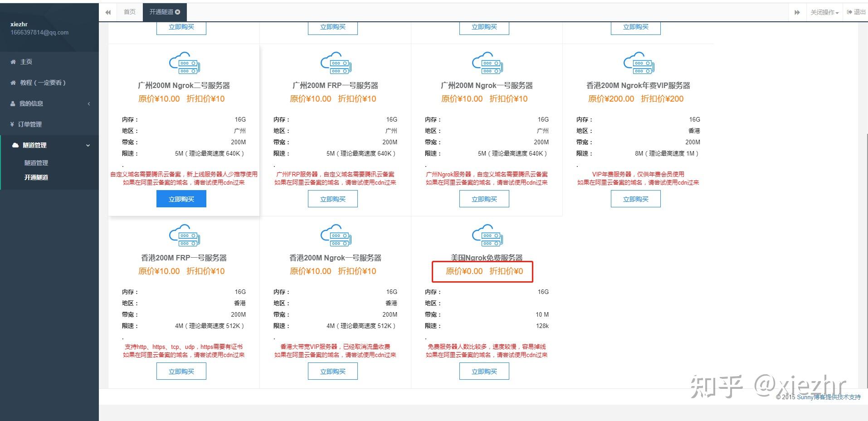Close the 开通隧道 tab
Screen dimensions: 868x421
pos(178,12)
